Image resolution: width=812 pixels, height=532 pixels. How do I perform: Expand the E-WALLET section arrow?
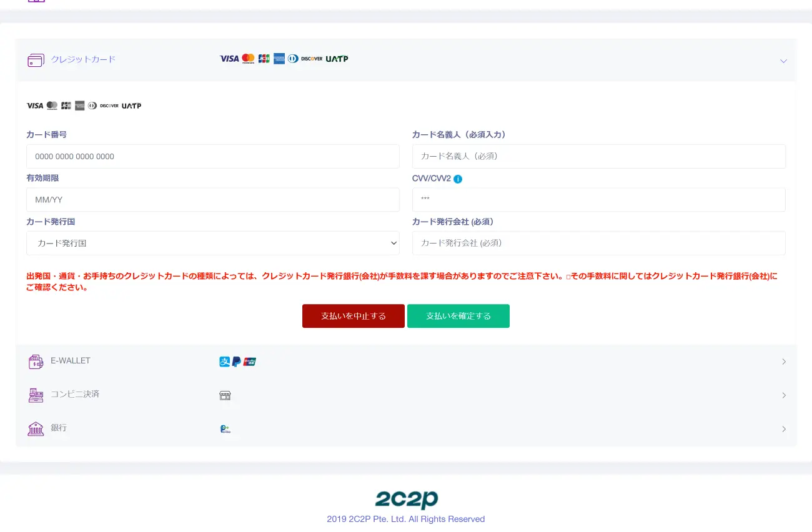pyautogui.click(x=784, y=362)
